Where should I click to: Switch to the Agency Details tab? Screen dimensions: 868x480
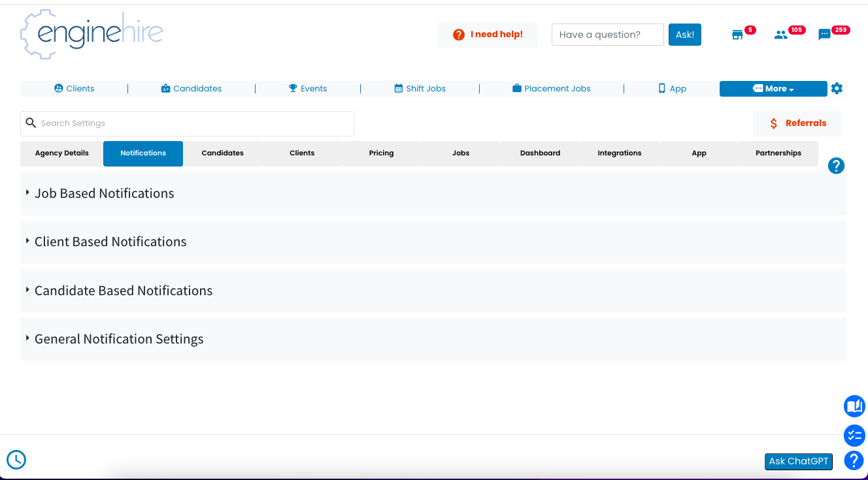click(x=62, y=153)
